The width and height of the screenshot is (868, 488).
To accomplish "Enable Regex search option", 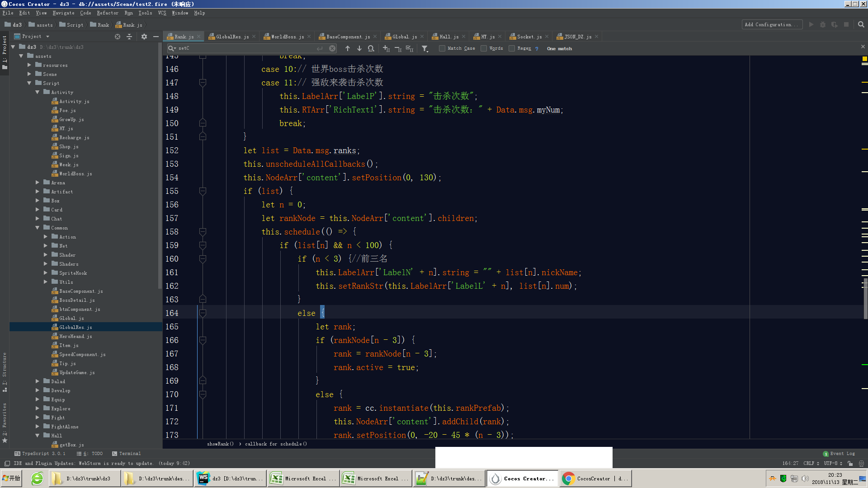I will (x=512, y=48).
